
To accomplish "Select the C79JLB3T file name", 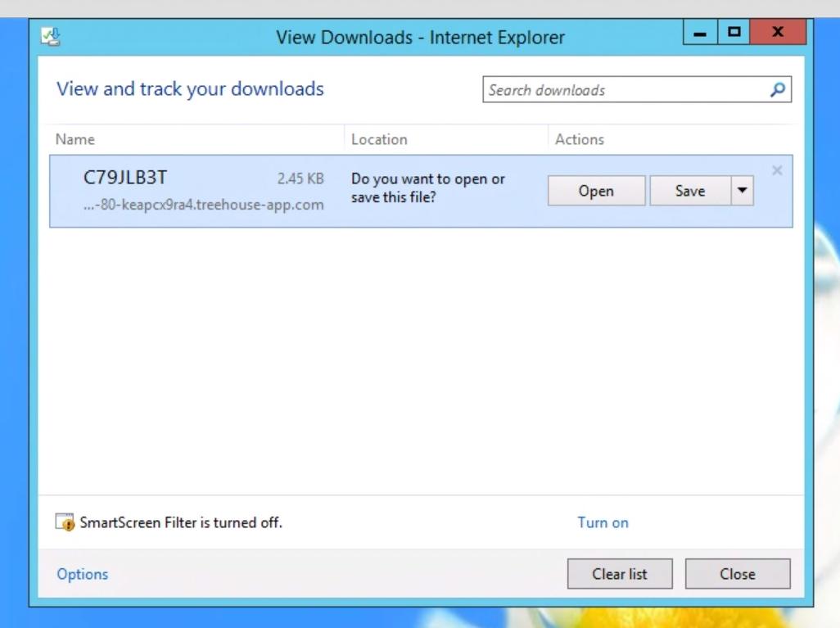I will click(x=125, y=178).
